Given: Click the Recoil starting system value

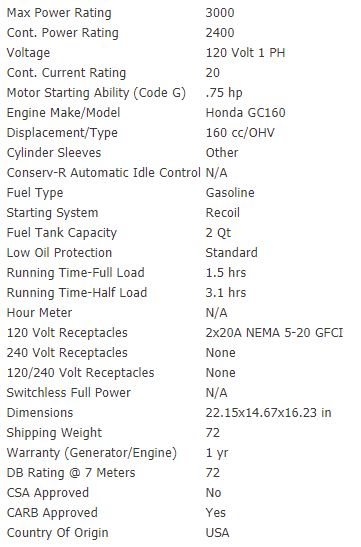Looking at the screenshot, I should click(x=223, y=213).
